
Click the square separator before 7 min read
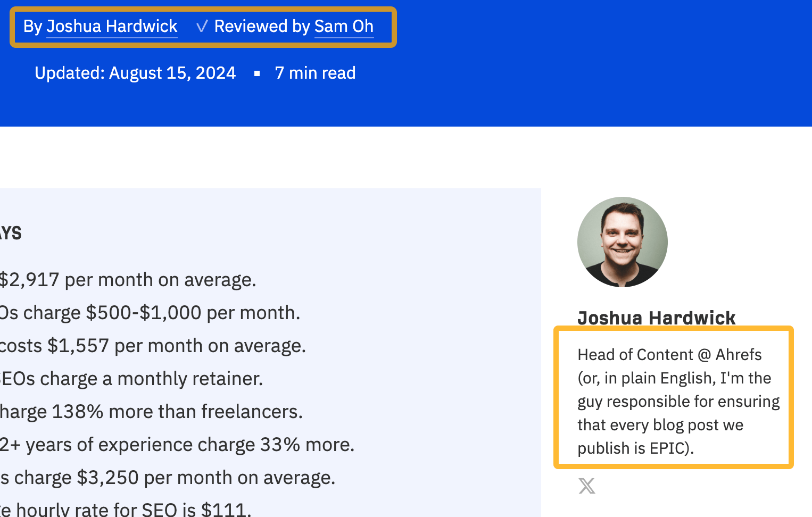(x=257, y=73)
